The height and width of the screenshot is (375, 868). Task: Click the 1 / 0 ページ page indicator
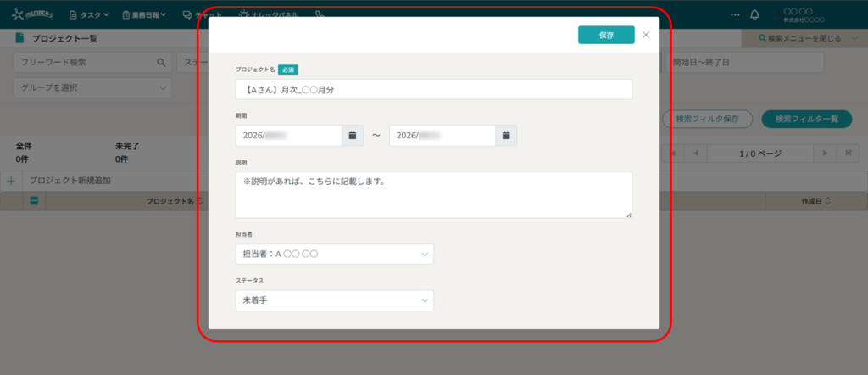760,154
